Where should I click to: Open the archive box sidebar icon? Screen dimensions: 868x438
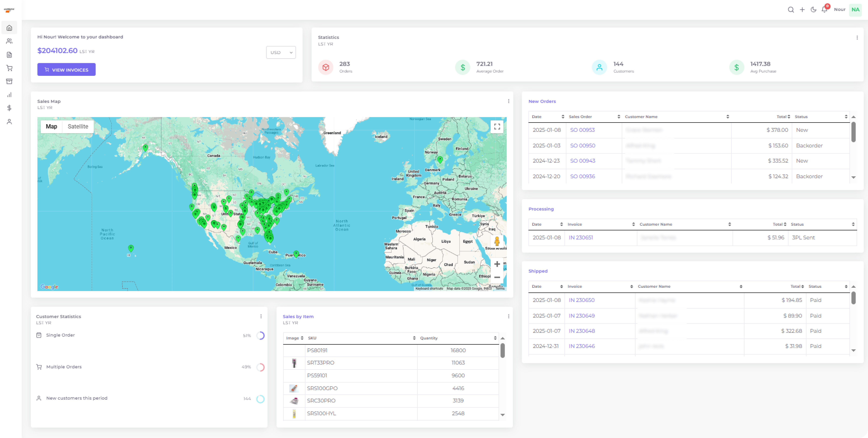pos(9,81)
